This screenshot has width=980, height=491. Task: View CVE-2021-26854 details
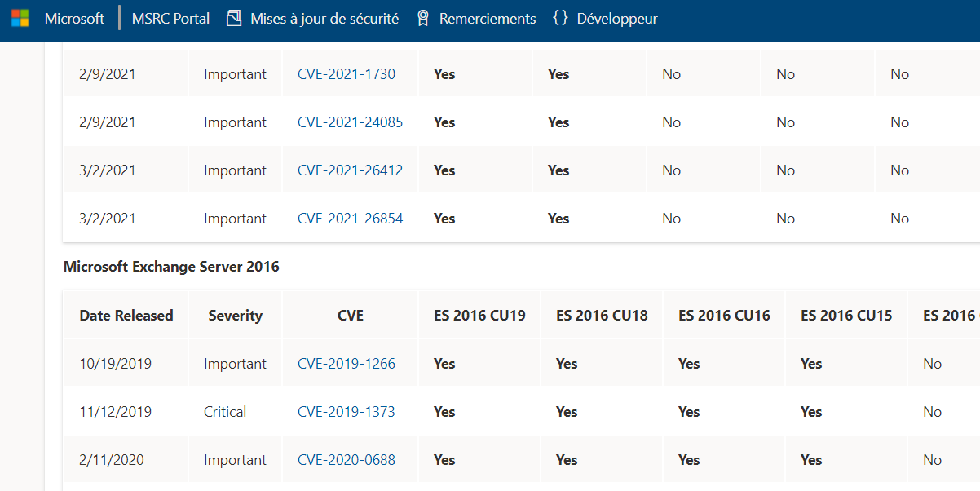tap(350, 219)
